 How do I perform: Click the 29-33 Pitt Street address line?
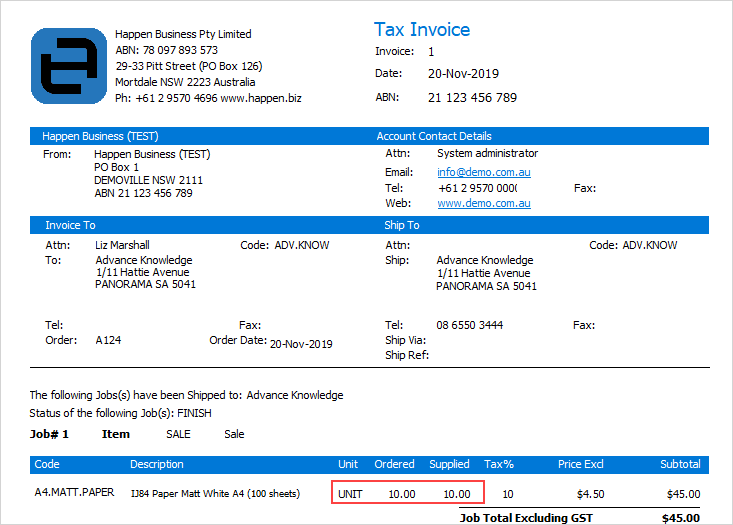tap(189, 66)
